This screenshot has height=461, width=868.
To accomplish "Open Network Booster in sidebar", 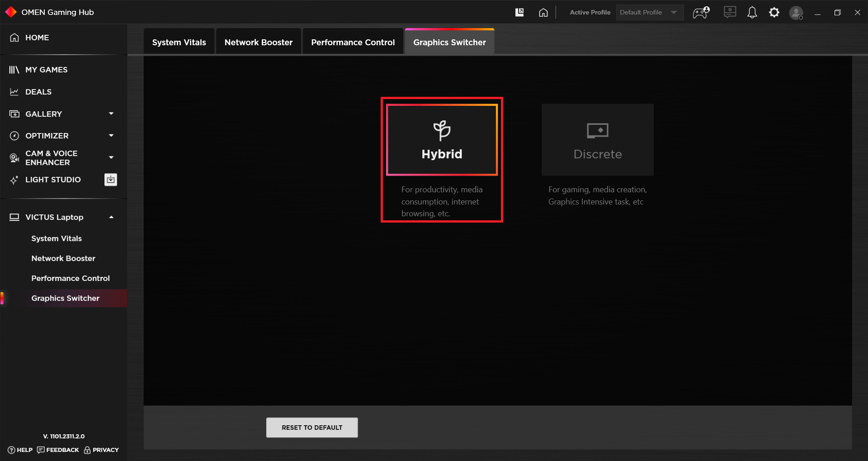I will (63, 258).
